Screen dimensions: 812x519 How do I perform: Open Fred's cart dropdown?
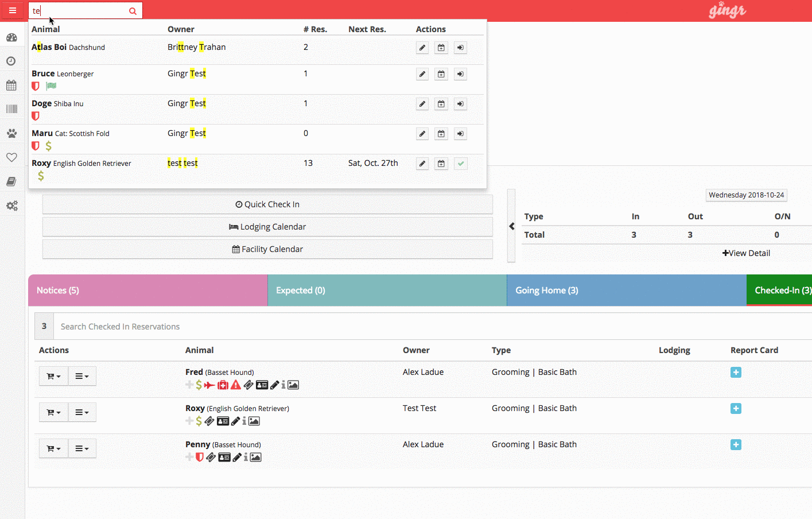pos(53,376)
